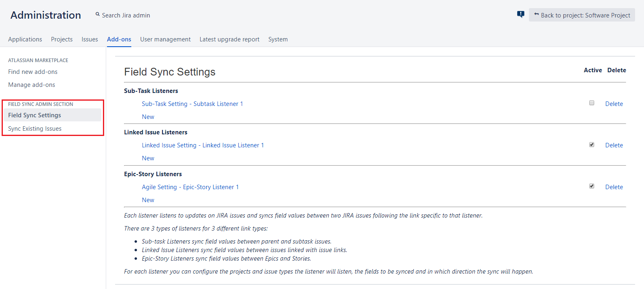Create New listener under Epic-Story Listeners
This screenshot has height=289, width=644.
coord(148,200)
